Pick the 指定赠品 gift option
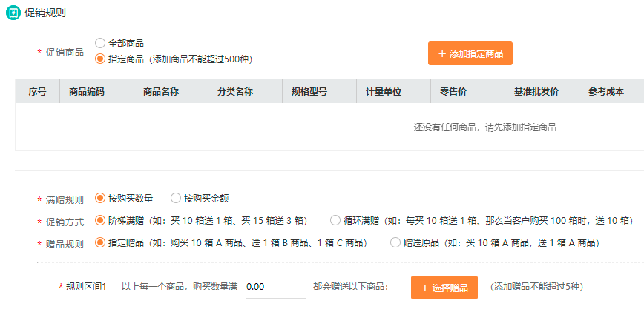 [100, 242]
